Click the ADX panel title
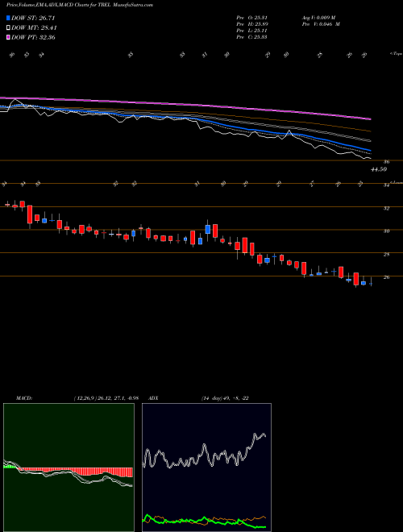This screenshot has width=403, height=532. [154, 398]
